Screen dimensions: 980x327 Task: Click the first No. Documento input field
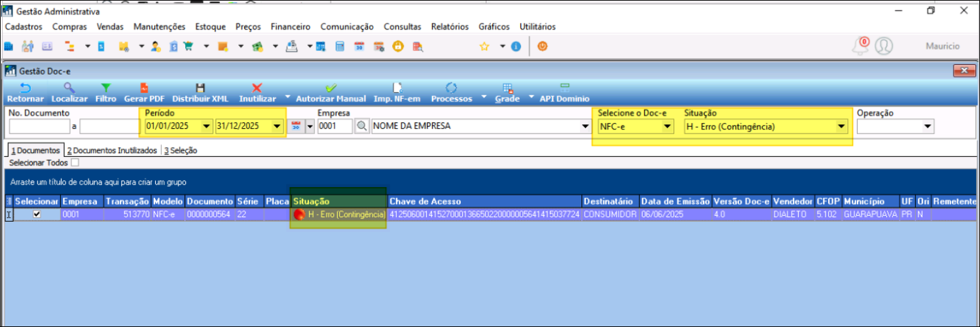coord(39,127)
